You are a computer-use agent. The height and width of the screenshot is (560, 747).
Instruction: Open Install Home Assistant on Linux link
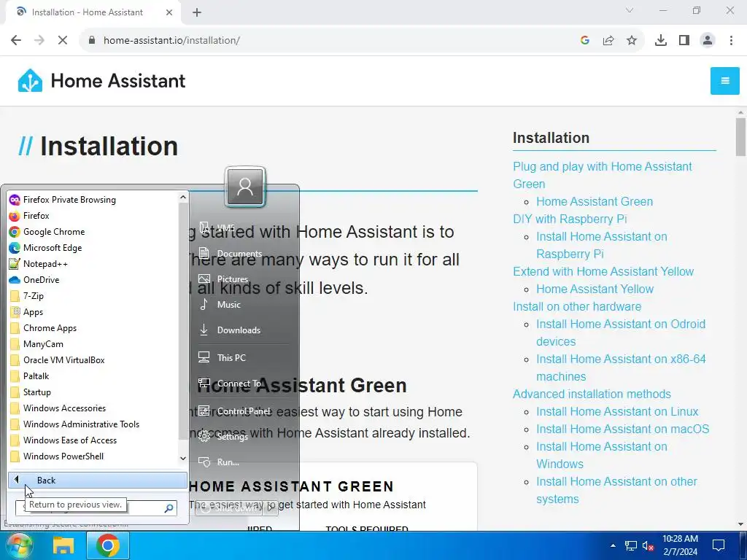[617, 411]
